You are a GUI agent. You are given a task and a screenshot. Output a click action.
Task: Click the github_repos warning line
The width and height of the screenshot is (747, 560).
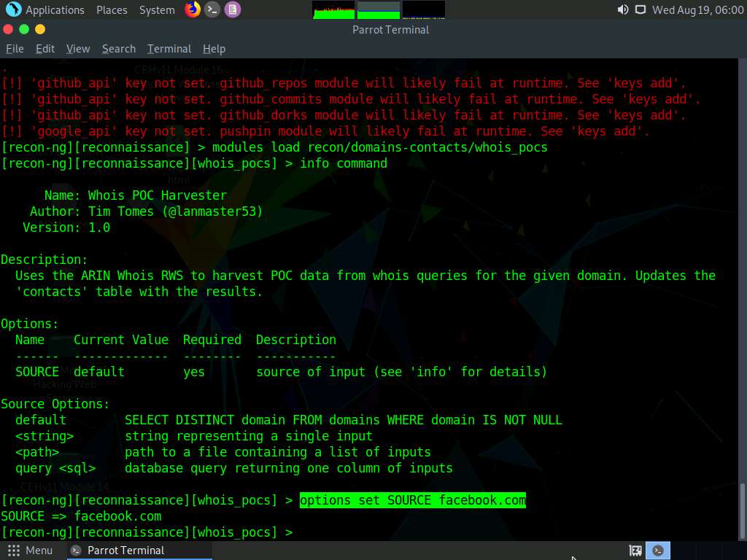(344, 83)
